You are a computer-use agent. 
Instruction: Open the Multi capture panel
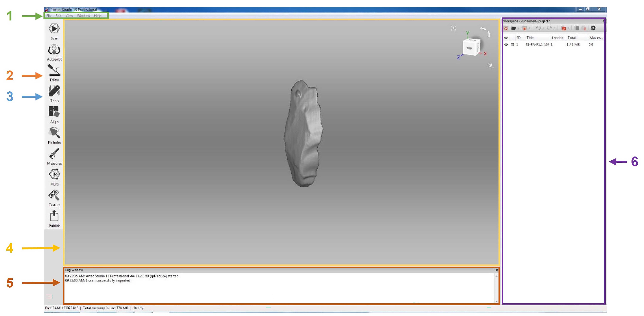tap(54, 177)
